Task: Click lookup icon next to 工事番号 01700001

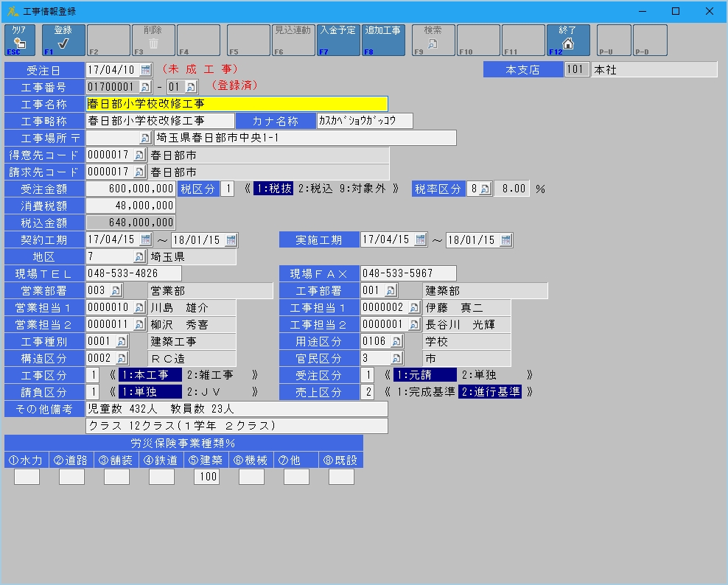Action: pyautogui.click(x=145, y=87)
